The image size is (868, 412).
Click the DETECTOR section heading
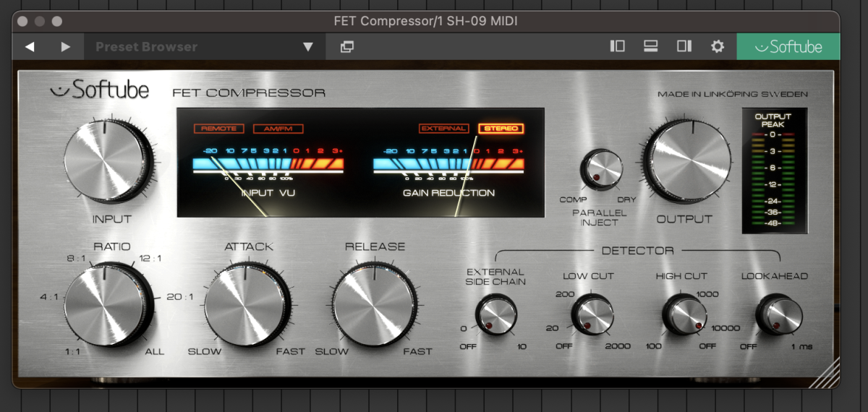click(637, 251)
